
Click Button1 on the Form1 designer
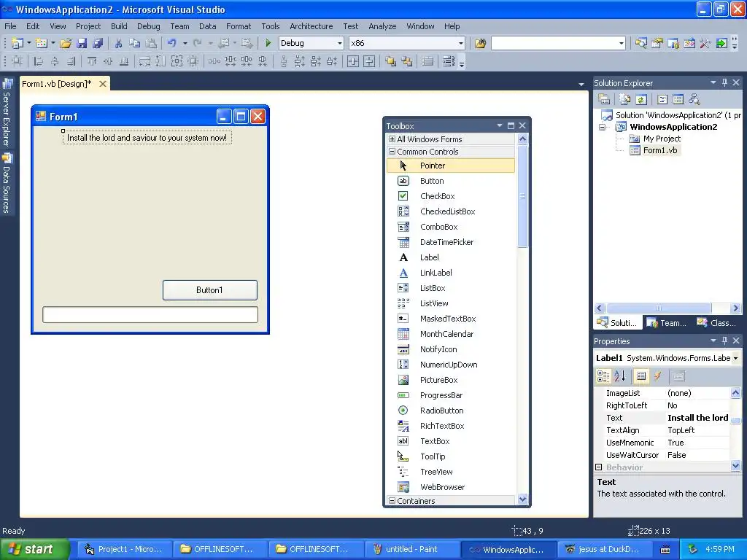[209, 290]
